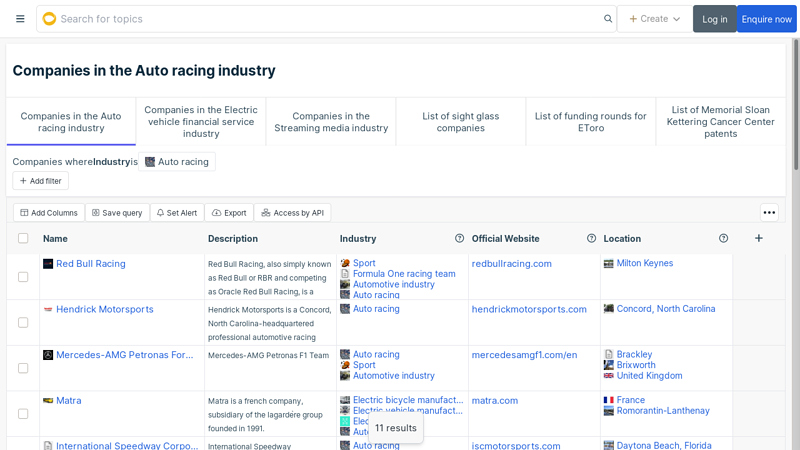Click the Auto racing filter chip
The height and width of the screenshot is (450, 800).
(x=177, y=162)
